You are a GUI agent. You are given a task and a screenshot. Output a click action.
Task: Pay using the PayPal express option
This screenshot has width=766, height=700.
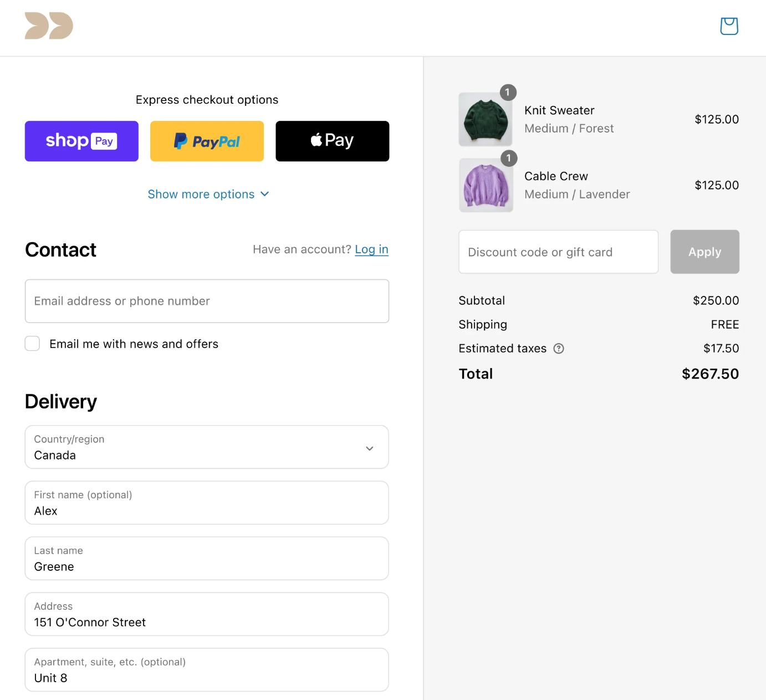(x=206, y=141)
